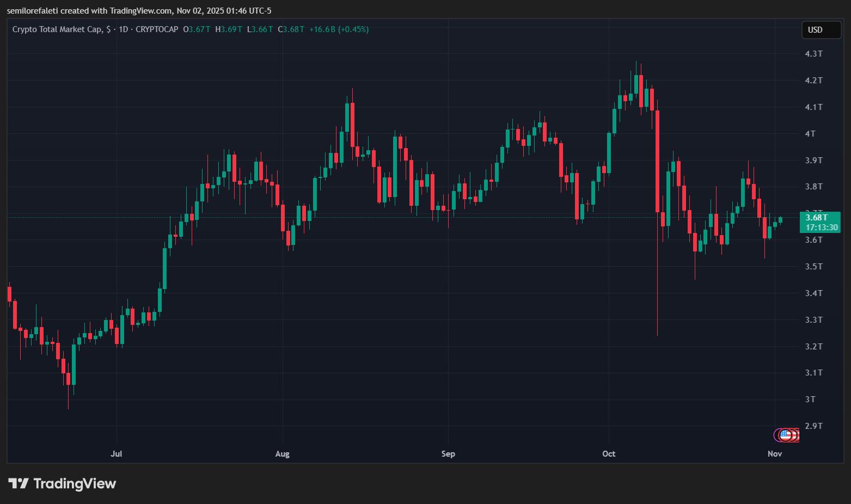Click the +16.6B (+0.45%) change value
851x504 pixels.
[x=339, y=29]
